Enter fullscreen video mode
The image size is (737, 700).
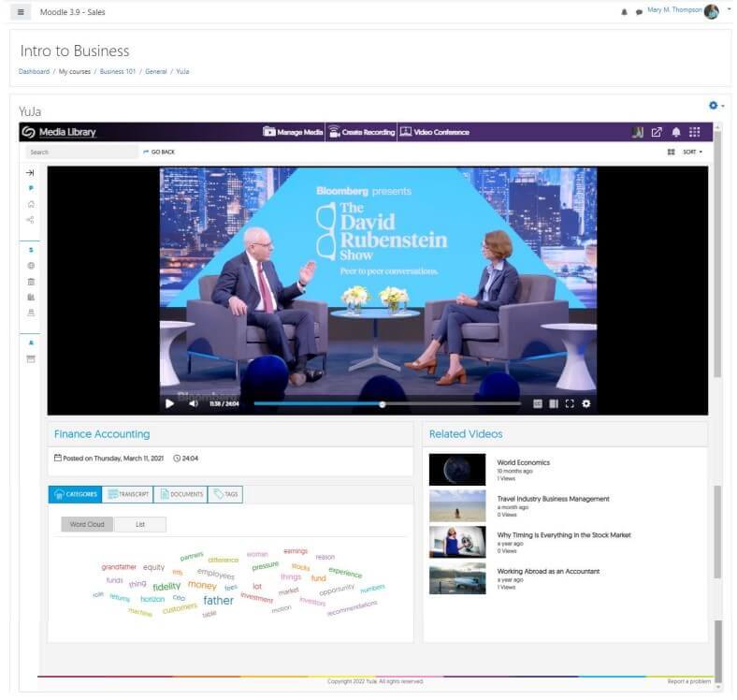(x=570, y=403)
